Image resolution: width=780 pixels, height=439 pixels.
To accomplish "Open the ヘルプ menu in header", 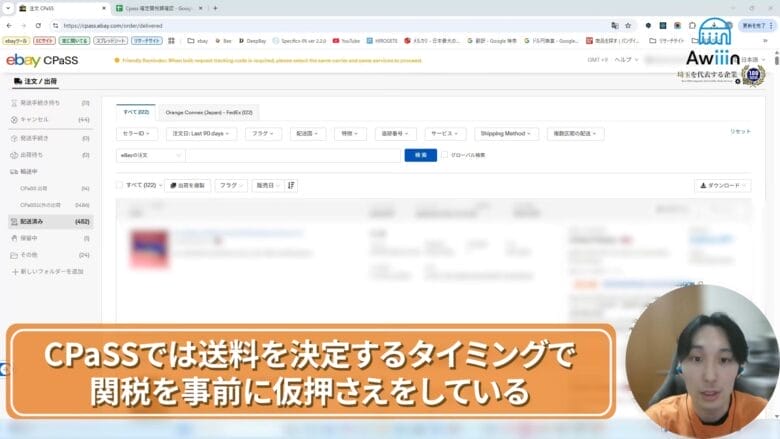I will pos(626,60).
